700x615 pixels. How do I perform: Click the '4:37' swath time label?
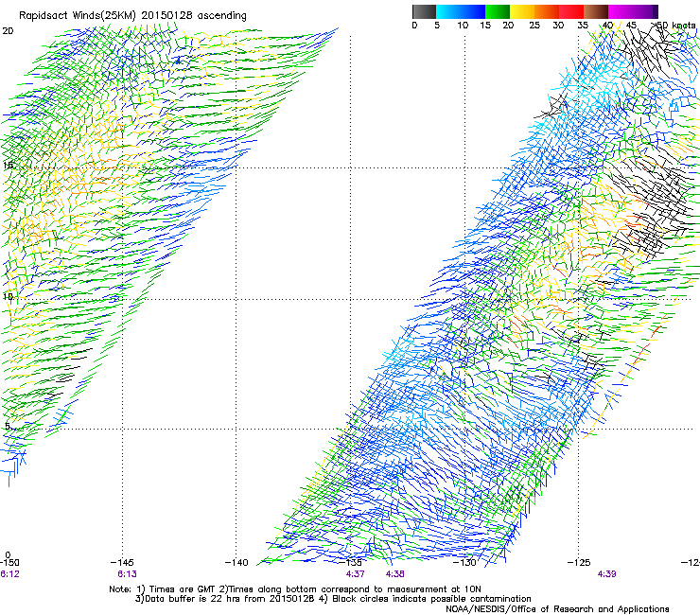pyautogui.click(x=355, y=574)
